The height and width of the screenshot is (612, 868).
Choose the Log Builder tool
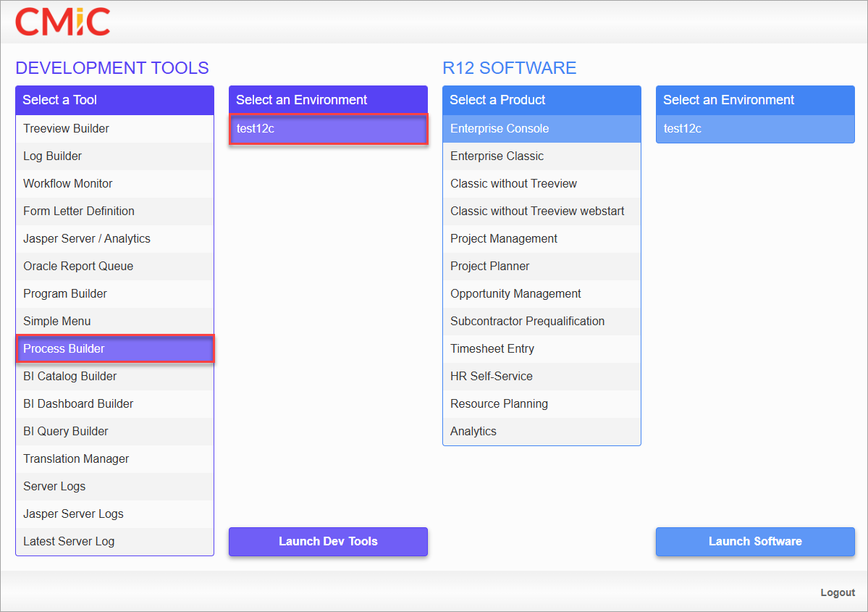click(114, 156)
